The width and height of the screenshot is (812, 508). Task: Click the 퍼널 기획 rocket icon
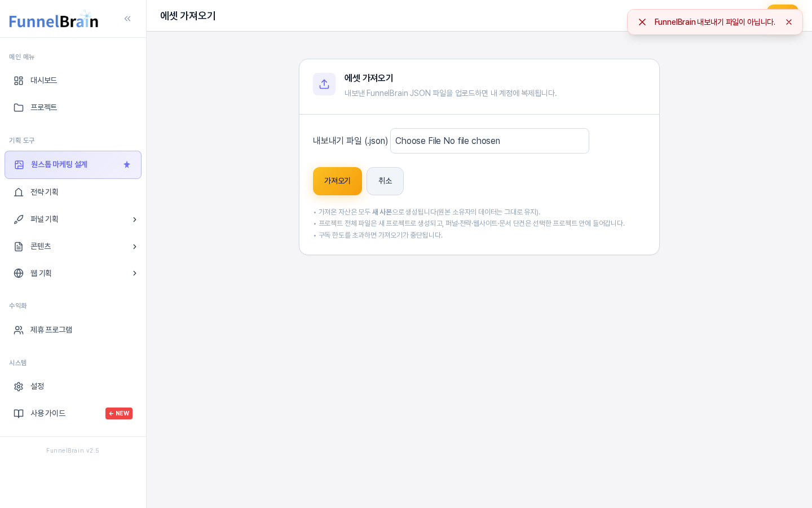point(19,220)
